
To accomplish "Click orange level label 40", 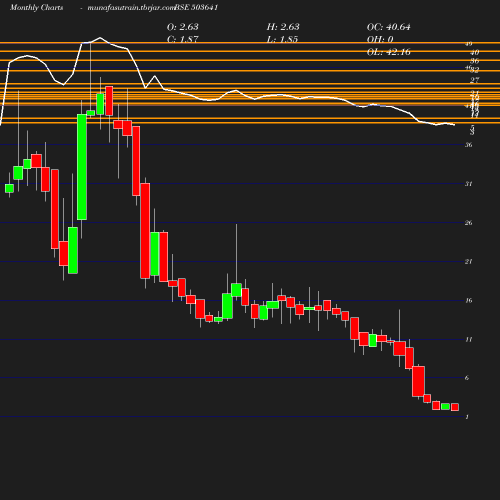I will point(475,52).
